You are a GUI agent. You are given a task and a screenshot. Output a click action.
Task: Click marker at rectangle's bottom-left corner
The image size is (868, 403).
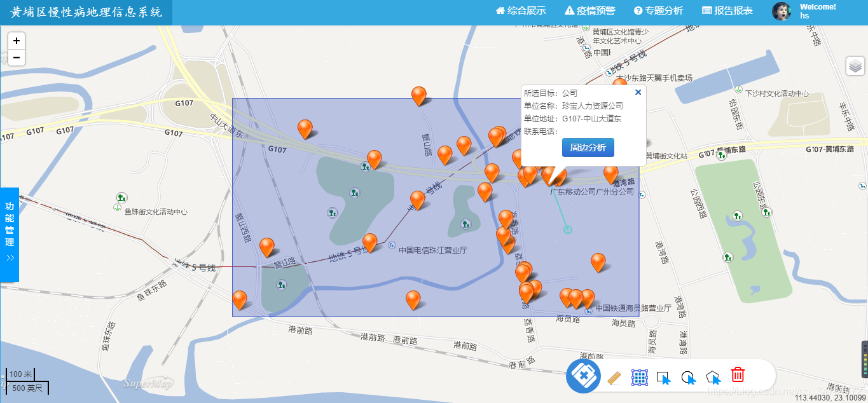(x=240, y=300)
